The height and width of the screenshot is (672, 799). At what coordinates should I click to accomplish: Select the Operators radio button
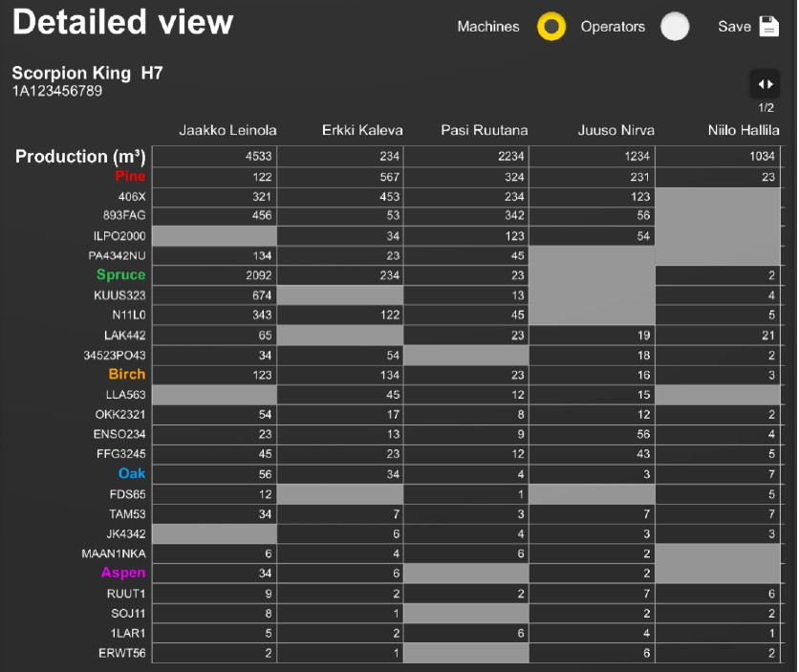tap(675, 27)
